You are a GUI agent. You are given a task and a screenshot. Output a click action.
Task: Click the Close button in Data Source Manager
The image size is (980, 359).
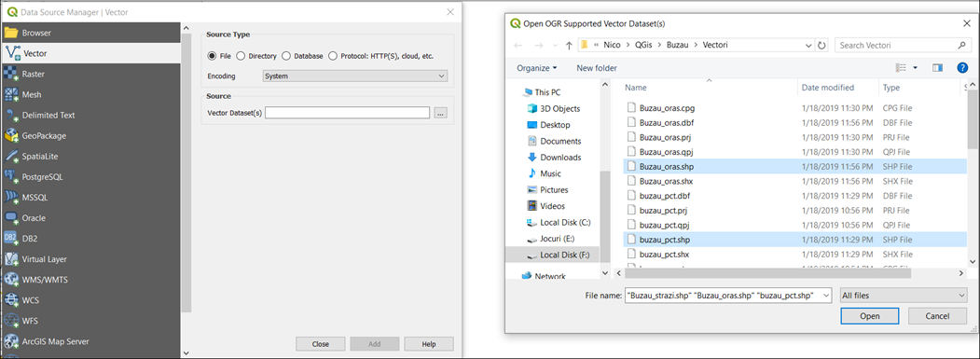tap(321, 344)
